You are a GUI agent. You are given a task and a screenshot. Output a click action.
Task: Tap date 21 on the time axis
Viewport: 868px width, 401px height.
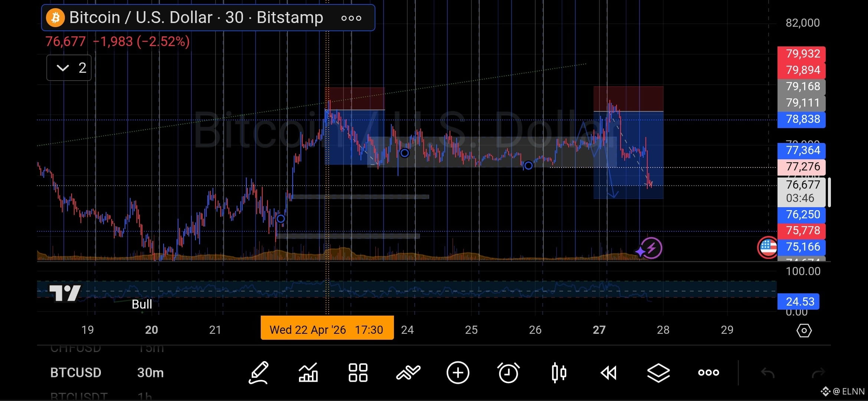[215, 330]
